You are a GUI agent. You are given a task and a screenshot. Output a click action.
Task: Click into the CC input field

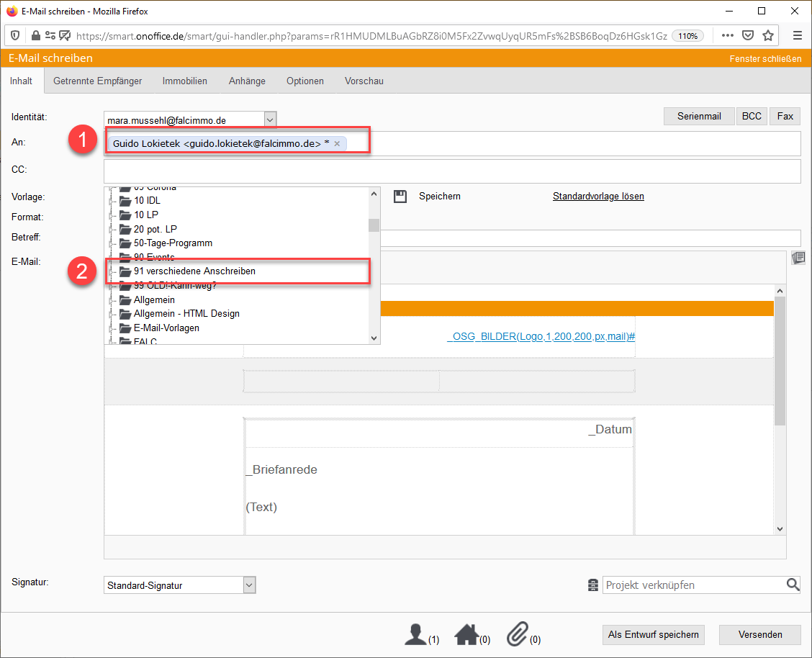(x=452, y=171)
